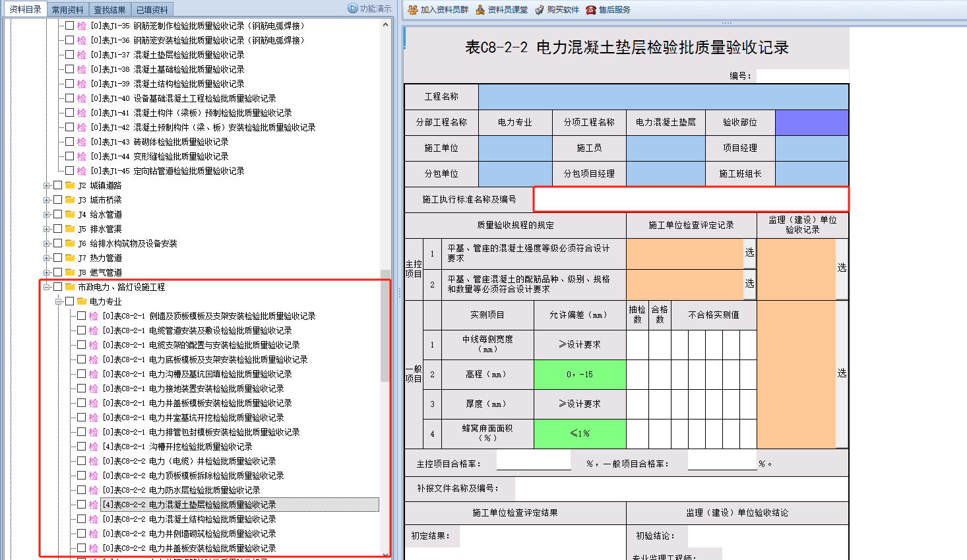Click the folder icon of J5 排水管渠
The image size is (967, 560).
tap(70, 229)
